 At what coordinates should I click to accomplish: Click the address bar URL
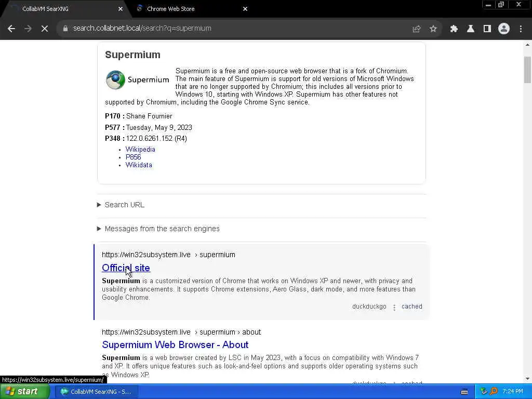(142, 28)
